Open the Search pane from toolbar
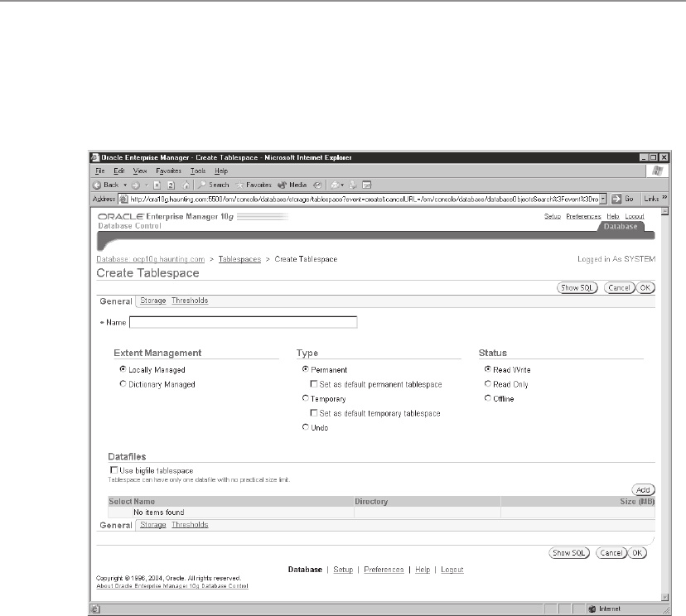 click(214, 185)
